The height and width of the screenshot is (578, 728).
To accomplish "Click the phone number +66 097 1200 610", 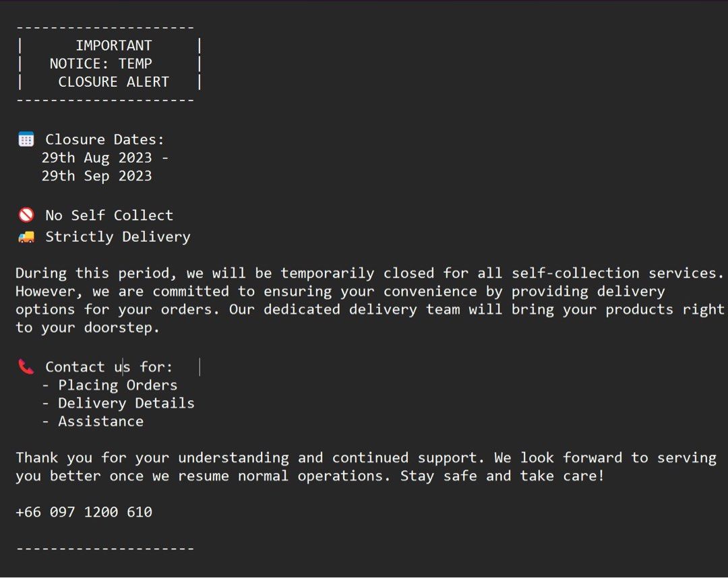I will pos(84,512).
